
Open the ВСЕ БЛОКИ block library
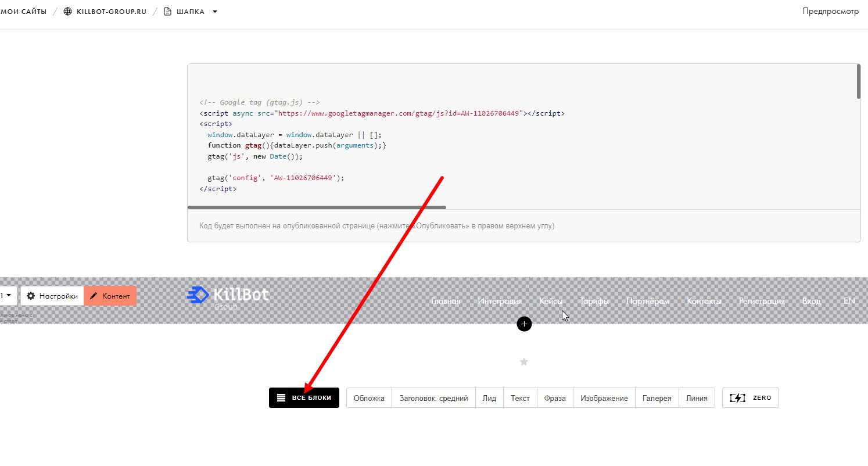click(x=304, y=398)
